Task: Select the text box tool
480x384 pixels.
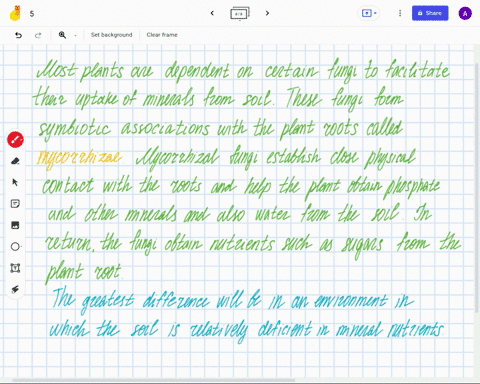Action: coord(15,268)
